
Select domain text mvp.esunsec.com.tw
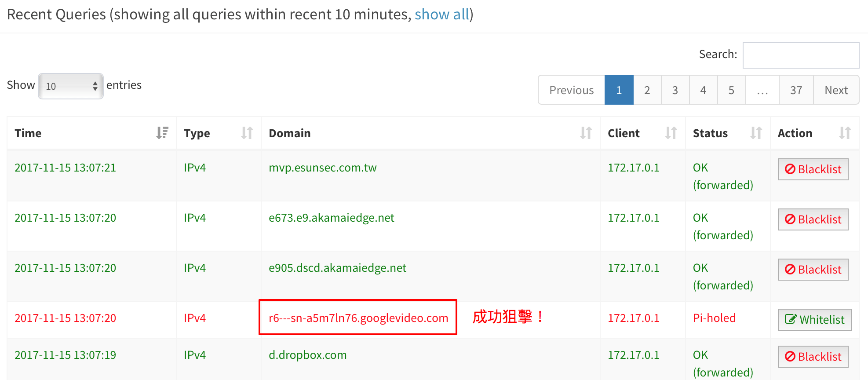[x=323, y=168]
